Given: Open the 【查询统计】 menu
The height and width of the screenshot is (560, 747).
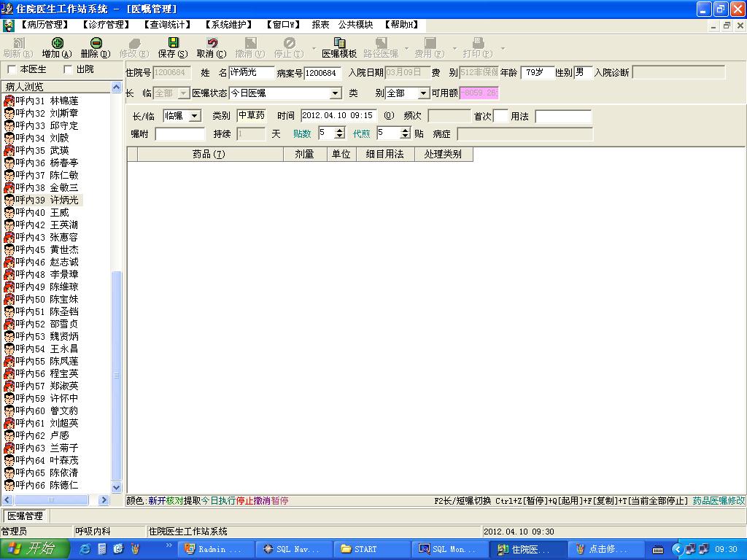Looking at the screenshot, I should [x=167, y=25].
